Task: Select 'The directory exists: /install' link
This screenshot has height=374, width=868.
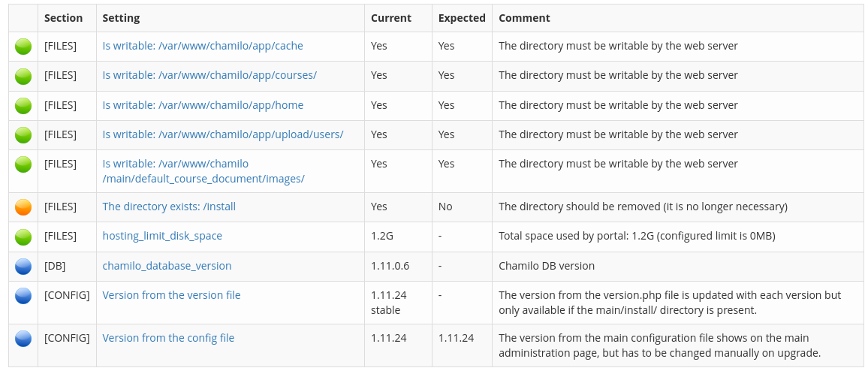Action: (x=169, y=207)
